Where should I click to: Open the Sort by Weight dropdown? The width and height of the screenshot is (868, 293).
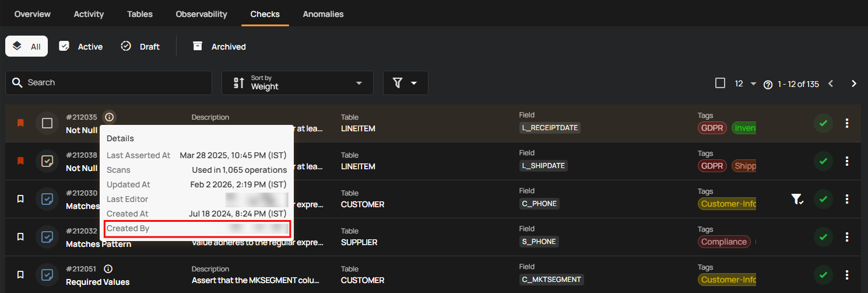pyautogui.click(x=297, y=83)
